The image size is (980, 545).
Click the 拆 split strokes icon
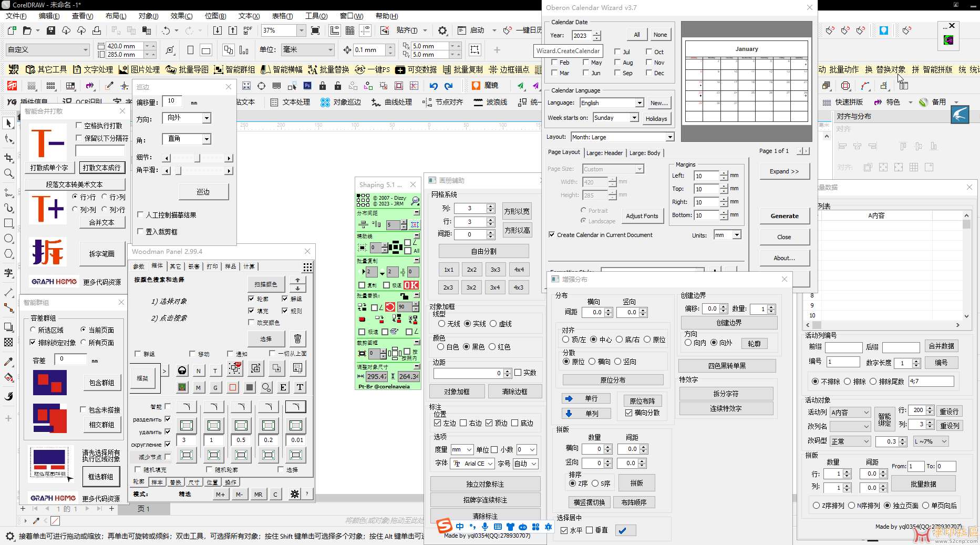pyautogui.click(x=48, y=253)
